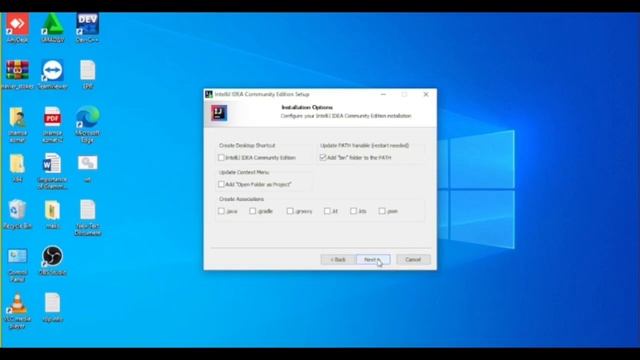This screenshot has height=360, width=640.
Task: Close the setup window with X
Action: point(426,94)
